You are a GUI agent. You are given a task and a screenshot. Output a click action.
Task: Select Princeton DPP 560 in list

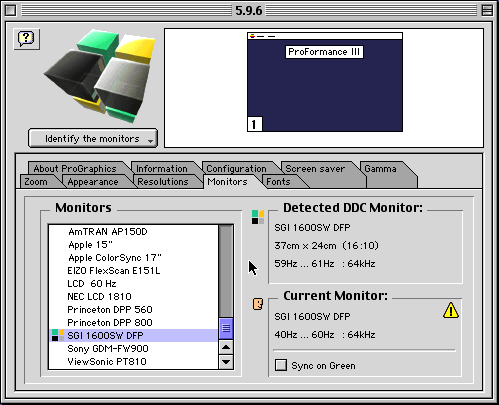click(133, 309)
